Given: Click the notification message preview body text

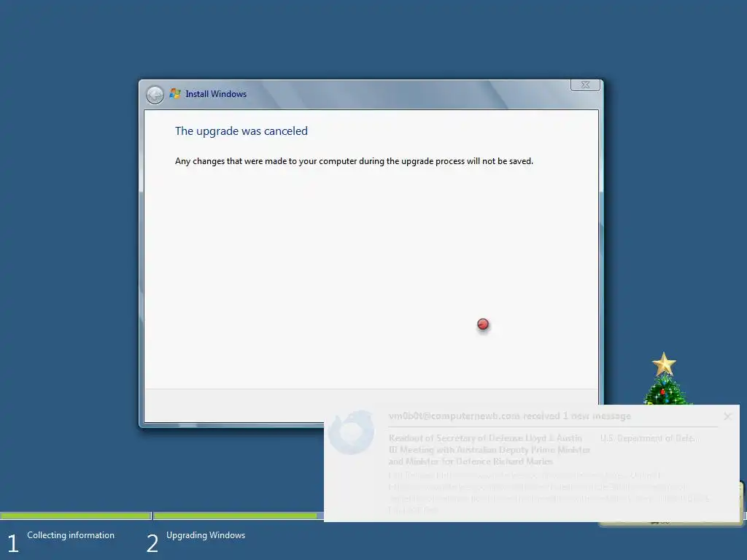Looking at the screenshot, I should tap(549, 492).
